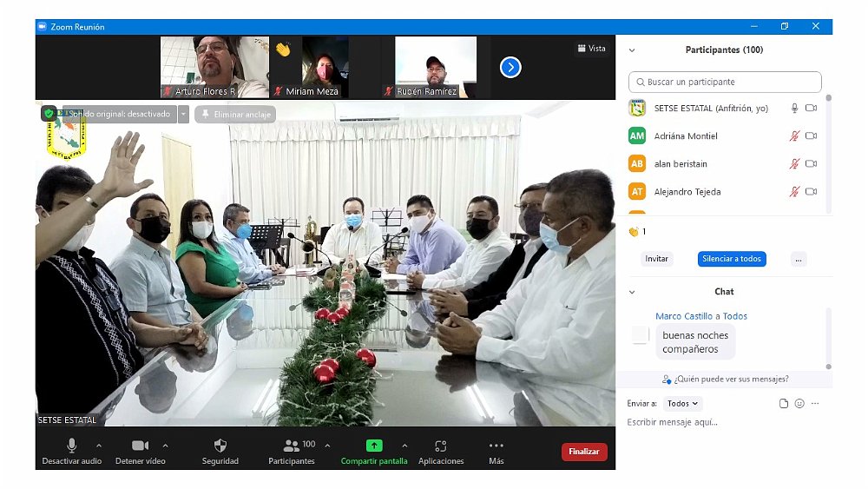Open the Más three-dots menu
Screen dimensions: 868x489
pos(496,446)
